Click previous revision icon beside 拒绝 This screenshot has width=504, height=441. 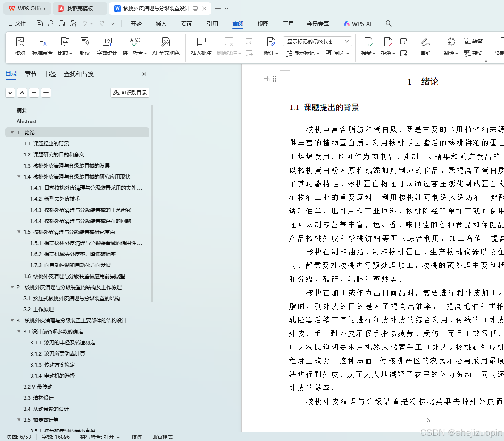click(404, 41)
